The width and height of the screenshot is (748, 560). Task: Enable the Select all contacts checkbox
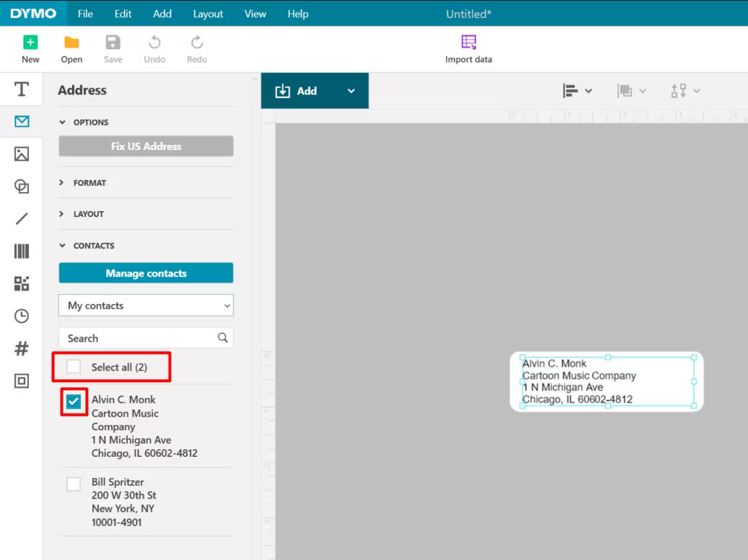click(73, 366)
